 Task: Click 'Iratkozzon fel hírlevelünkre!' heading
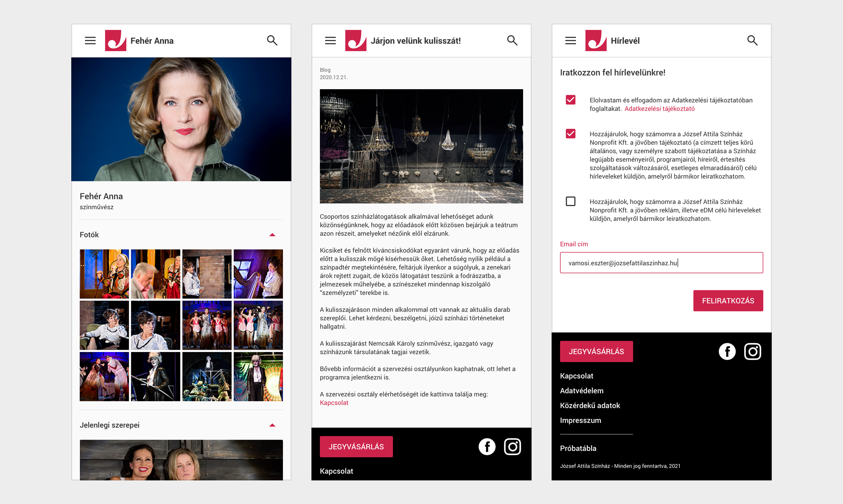[612, 72]
